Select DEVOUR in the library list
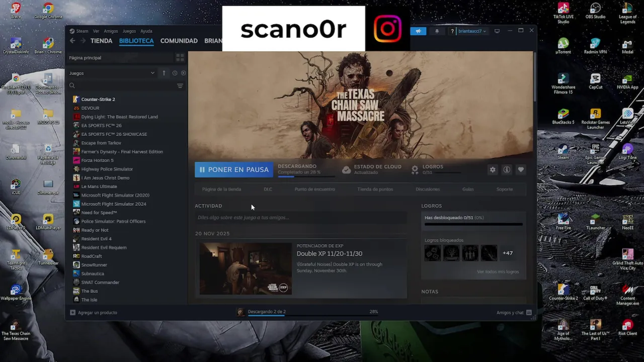644x362 pixels. (90, 108)
